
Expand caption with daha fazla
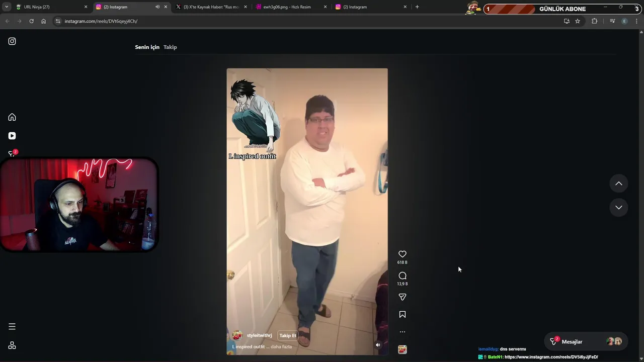click(281, 347)
